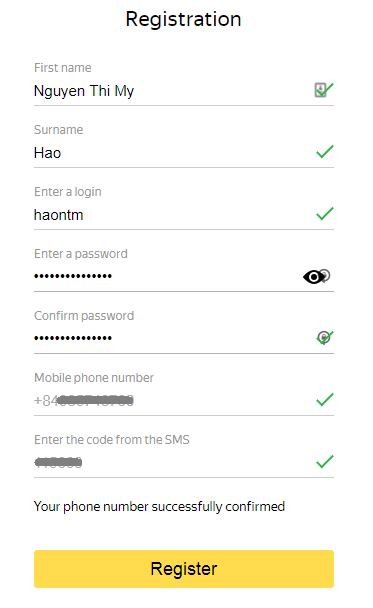
Task: Show password using the eye icon
Action: (x=313, y=277)
